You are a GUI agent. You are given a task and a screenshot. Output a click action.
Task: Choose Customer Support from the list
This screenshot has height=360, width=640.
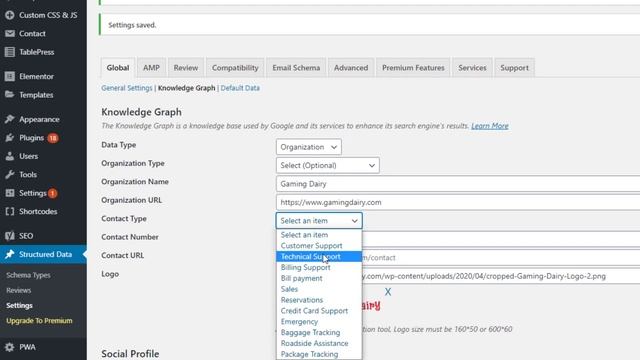click(319, 246)
